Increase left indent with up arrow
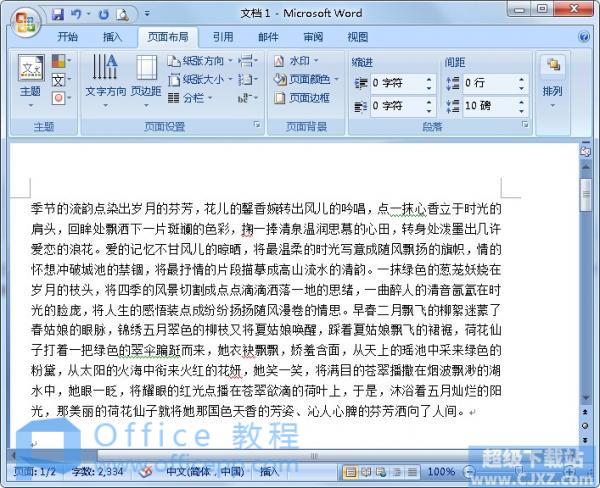Image resolution: width=600 pixels, height=488 pixels. [429, 79]
